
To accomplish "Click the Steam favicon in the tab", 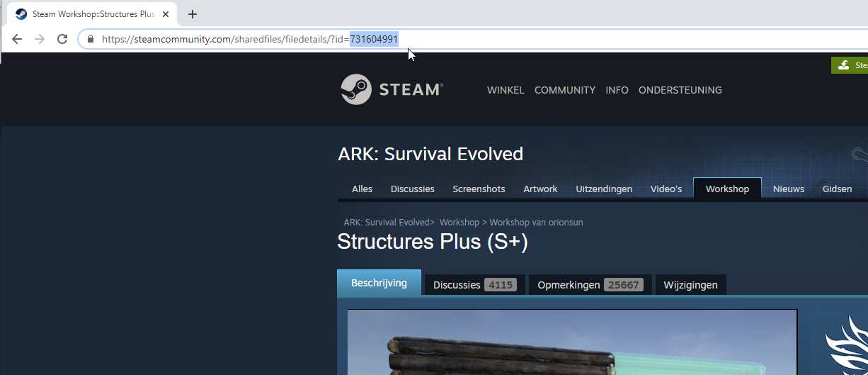I will point(21,14).
